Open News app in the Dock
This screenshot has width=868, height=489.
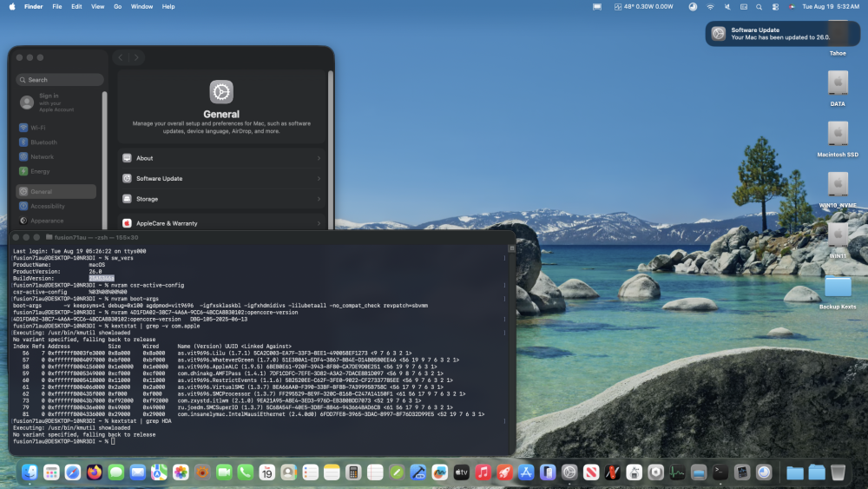pyautogui.click(x=590, y=472)
